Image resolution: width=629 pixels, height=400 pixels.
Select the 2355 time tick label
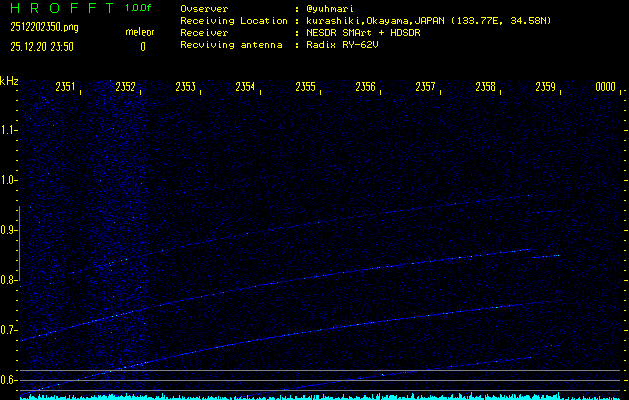(306, 88)
